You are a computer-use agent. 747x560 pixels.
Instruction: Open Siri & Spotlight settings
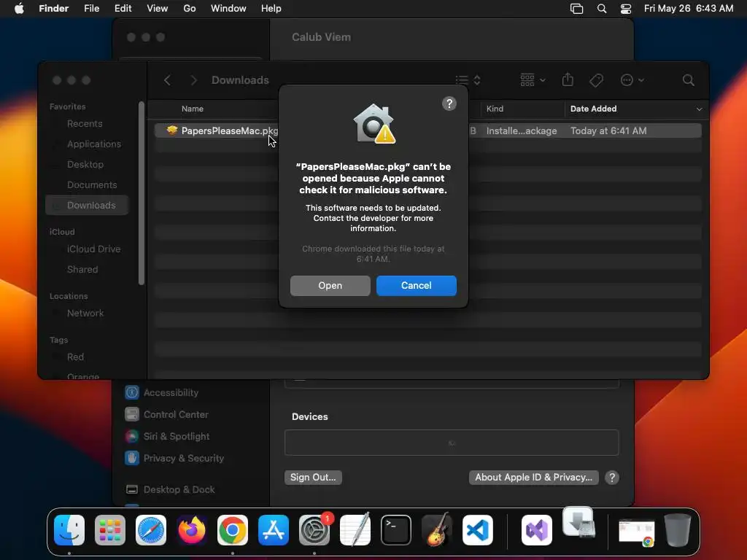click(167, 436)
